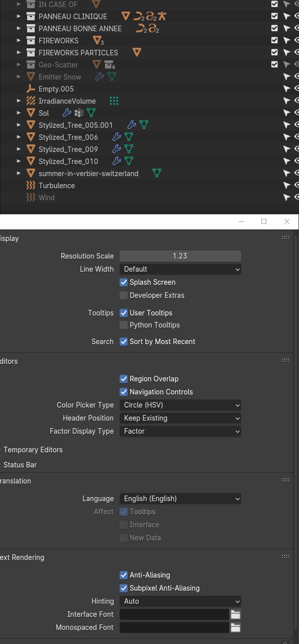The width and height of the screenshot is (299, 644).
Task: Toggle selectability arrow for Turbulence
Action: (286, 185)
